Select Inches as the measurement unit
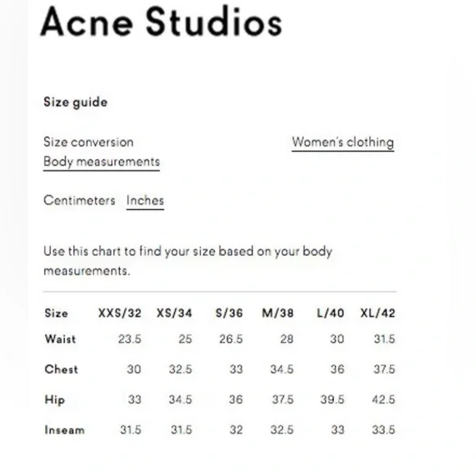The height and width of the screenshot is (476, 476). [x=145, y=201]
